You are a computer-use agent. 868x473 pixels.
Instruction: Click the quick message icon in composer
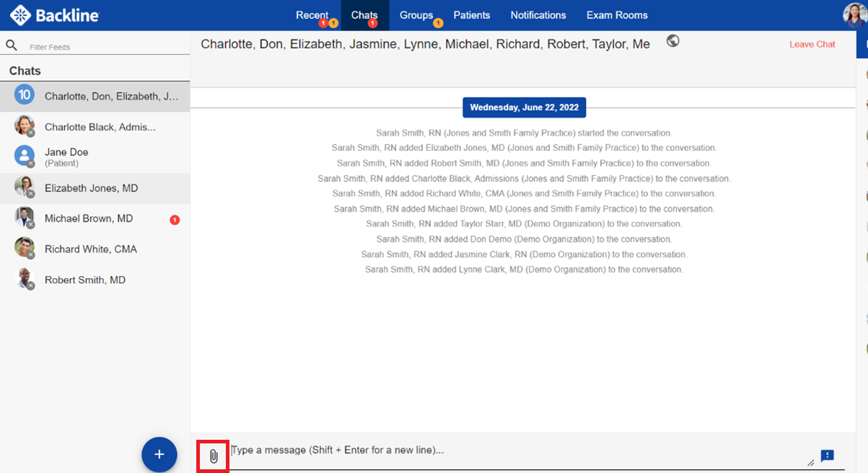tap(827, 456)
